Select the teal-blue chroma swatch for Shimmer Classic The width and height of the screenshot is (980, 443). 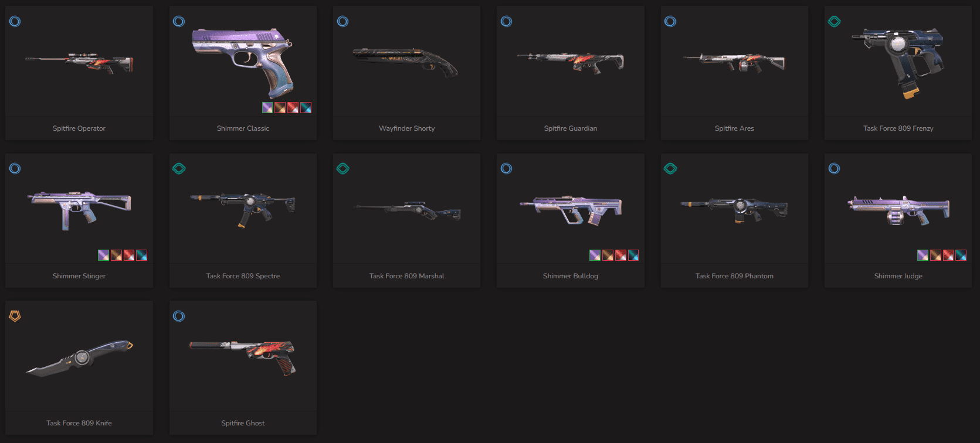[306, 108]
